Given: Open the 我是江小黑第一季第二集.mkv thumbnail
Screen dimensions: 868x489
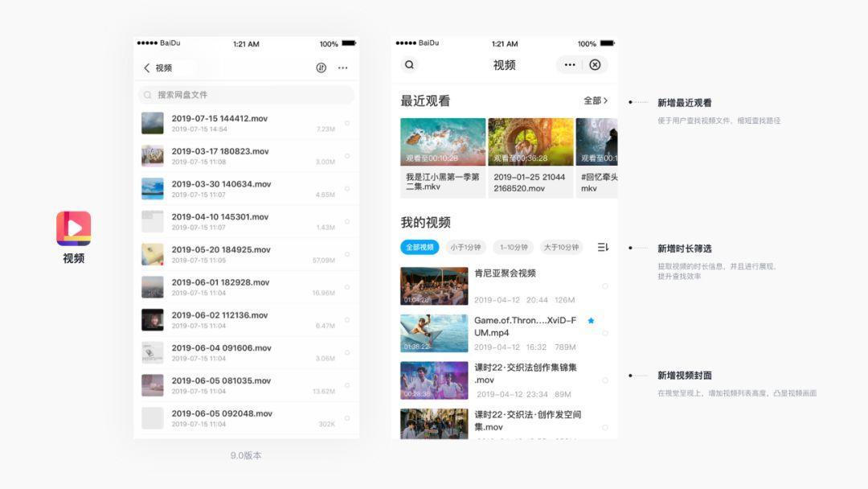Looking at the screenshot, I should point(443,142).
